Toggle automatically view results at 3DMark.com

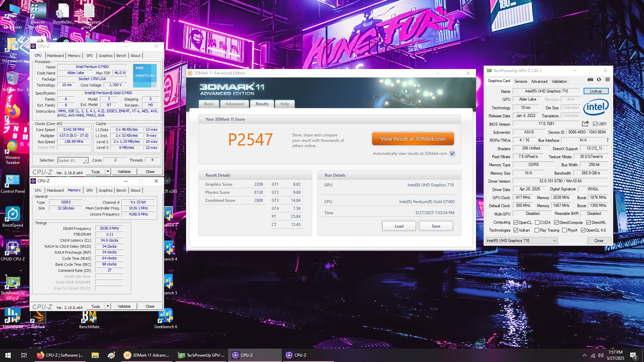pyautogui.click(x=452, y=154)
